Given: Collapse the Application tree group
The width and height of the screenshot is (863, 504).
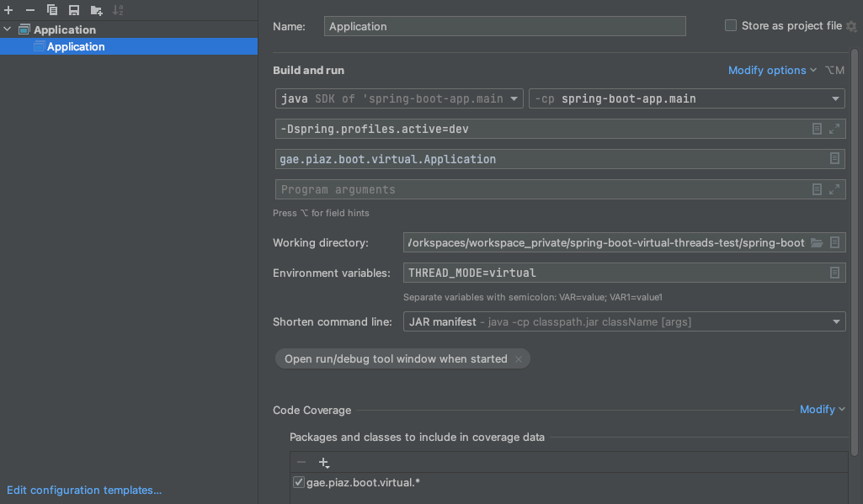Looking at the screenshot, I should (8, 29).
